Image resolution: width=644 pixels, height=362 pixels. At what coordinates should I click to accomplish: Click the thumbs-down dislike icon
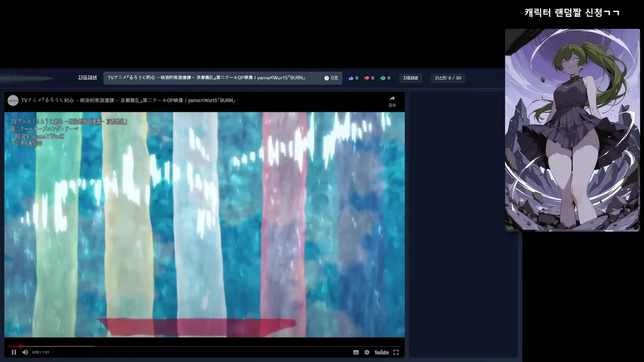click(x=367, y=78)
